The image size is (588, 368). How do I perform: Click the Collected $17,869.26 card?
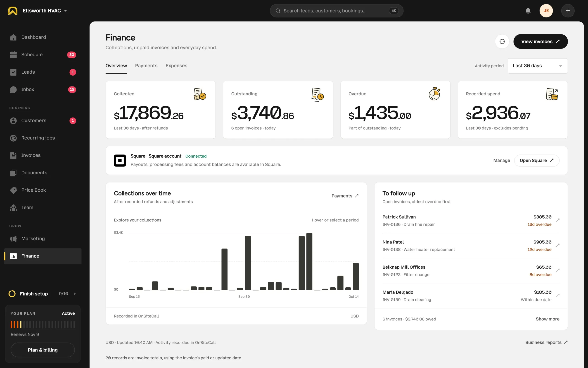pos(161,110)
